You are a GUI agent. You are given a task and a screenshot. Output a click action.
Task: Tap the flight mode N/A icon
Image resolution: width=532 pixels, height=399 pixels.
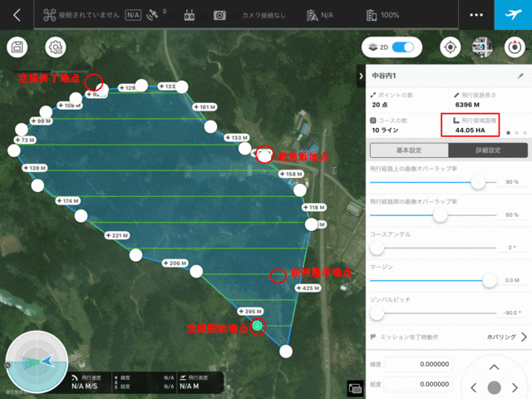click(313, 15)
